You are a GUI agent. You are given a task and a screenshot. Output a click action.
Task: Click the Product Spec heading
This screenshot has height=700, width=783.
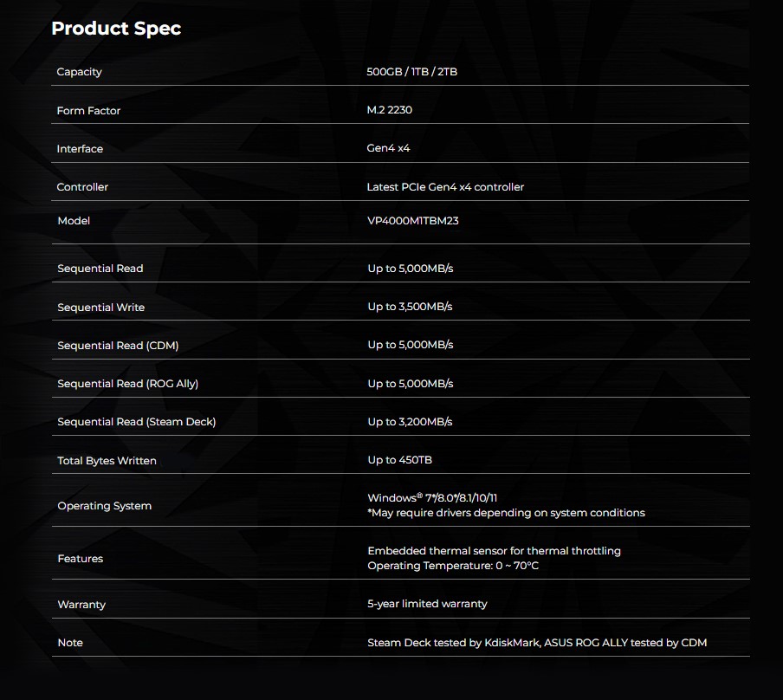(x=116, y=29)
